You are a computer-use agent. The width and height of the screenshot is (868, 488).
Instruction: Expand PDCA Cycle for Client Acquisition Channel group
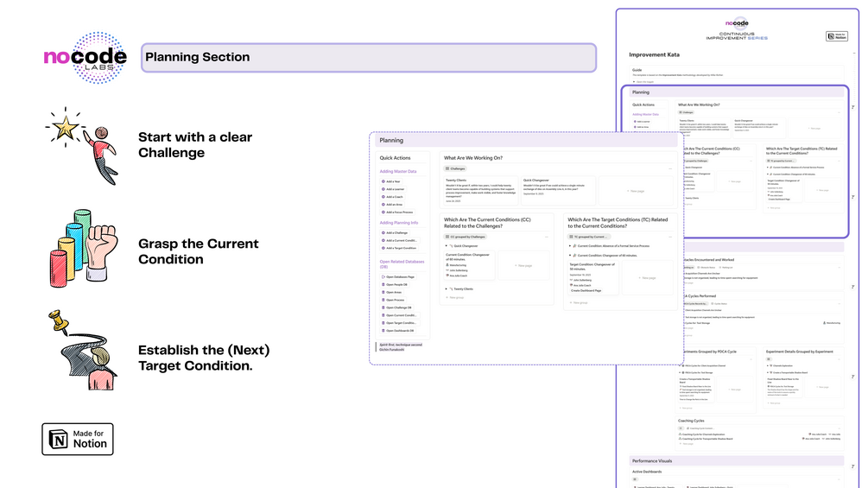(x=681, y=365)
